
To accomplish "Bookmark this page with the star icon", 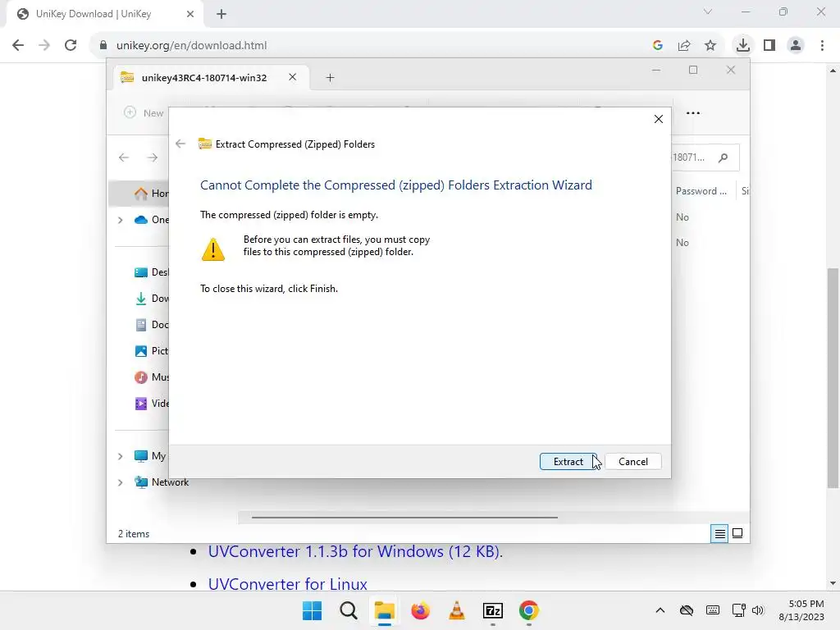I will click(x=710, y=45).
